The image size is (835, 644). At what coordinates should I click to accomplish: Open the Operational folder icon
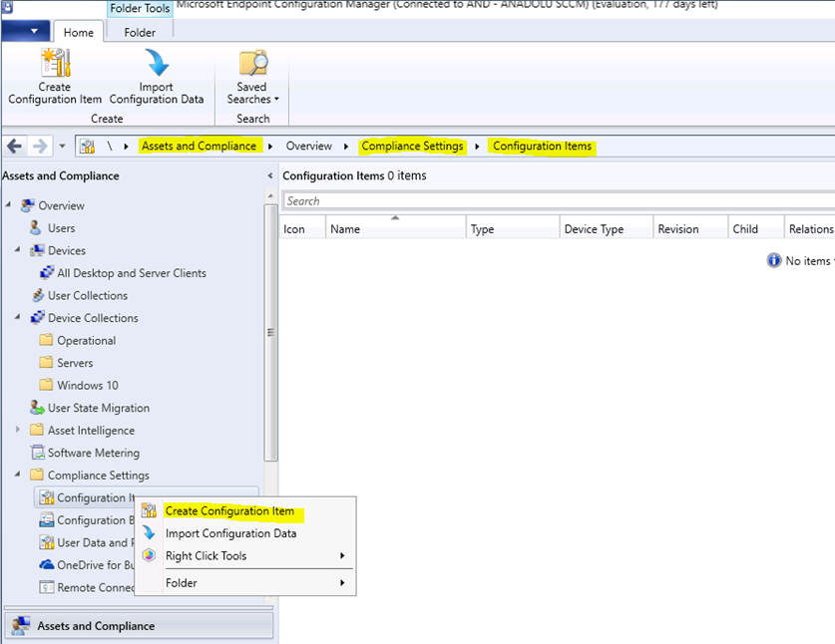46,340
